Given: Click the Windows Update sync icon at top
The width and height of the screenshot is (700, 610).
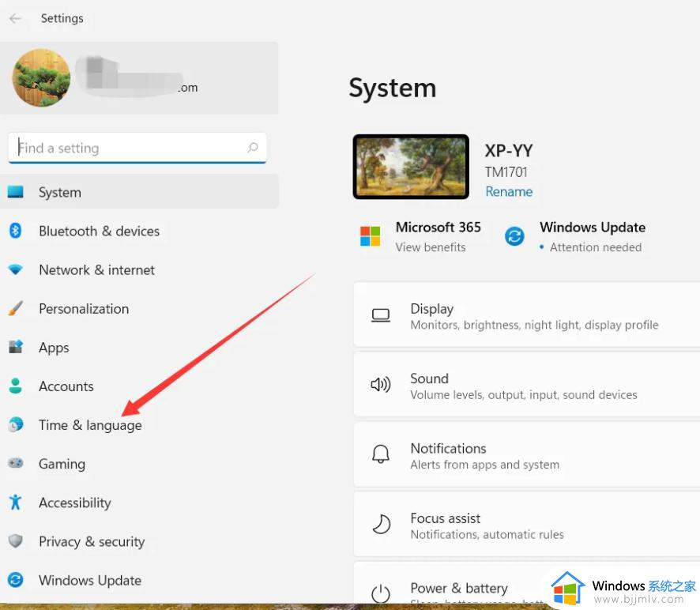Looking at the screenshot, I should tap(514, 236).
